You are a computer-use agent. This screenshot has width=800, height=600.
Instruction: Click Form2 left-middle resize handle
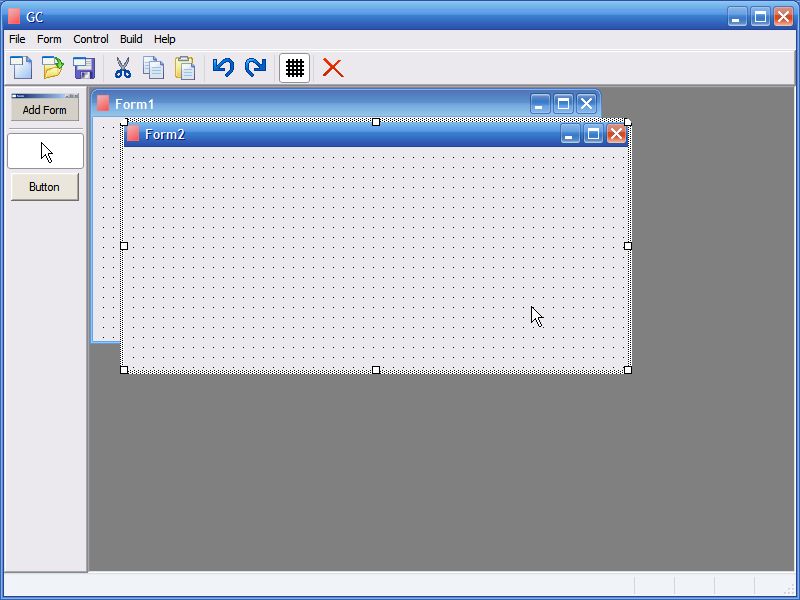(x=124, y=246)
